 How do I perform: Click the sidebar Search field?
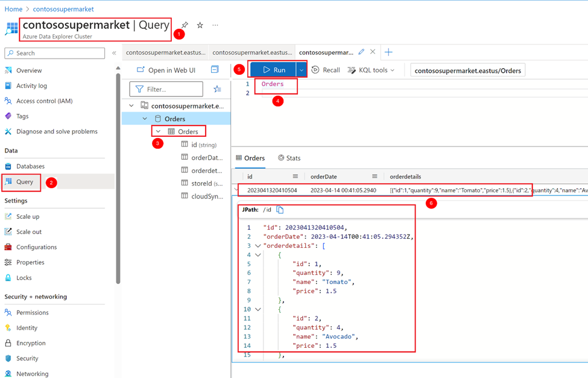coord(54,53)
